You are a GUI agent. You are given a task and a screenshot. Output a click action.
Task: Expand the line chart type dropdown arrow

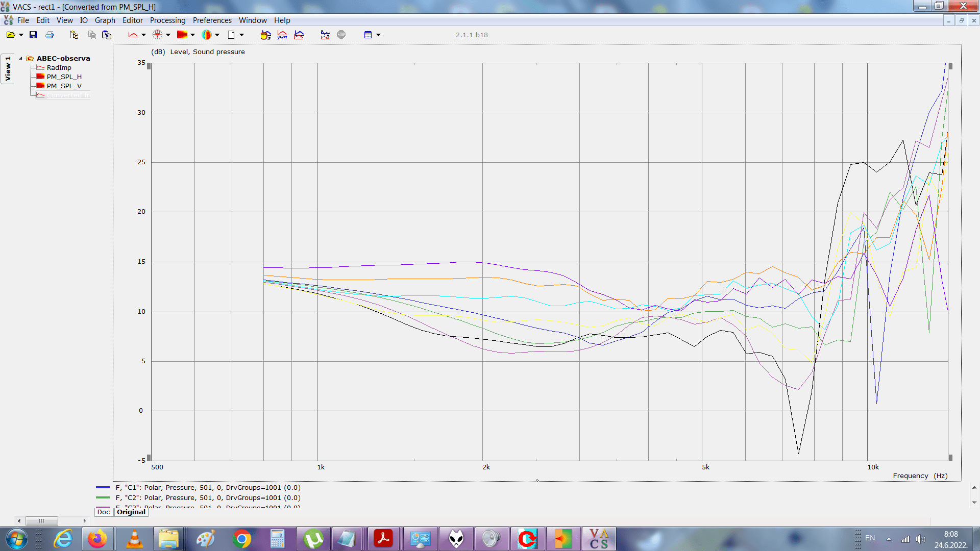tap(143, 35)
